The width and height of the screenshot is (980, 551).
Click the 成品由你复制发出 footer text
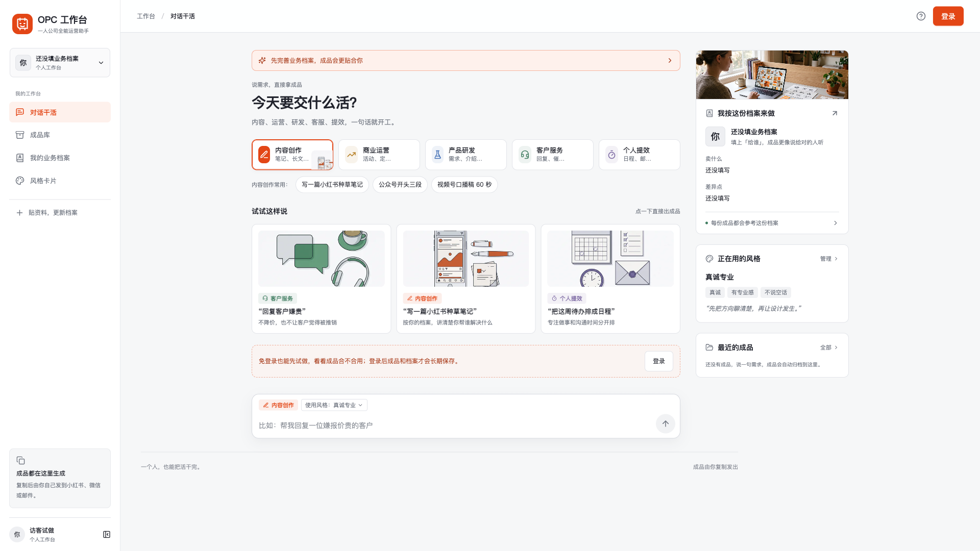715,467
